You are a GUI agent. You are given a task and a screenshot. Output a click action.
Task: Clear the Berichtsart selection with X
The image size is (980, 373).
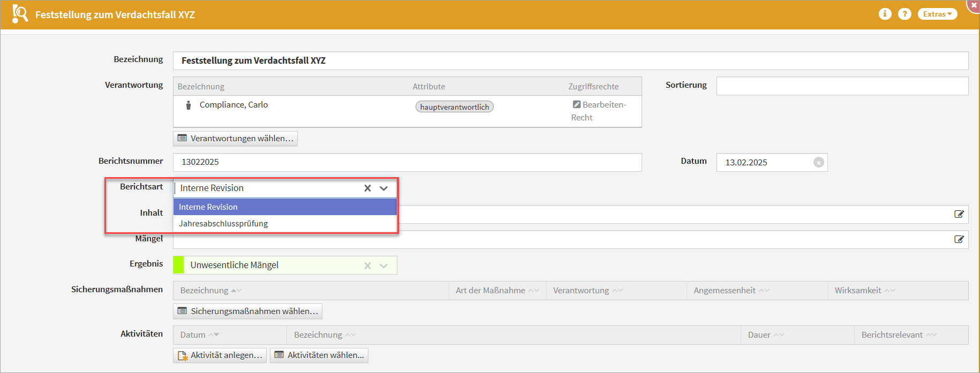point(367,188)
